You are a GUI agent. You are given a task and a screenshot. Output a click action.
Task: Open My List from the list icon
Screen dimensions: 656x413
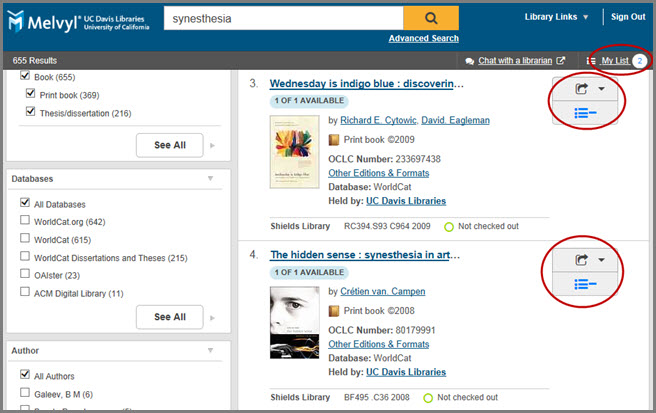click(x=591, y=62)
